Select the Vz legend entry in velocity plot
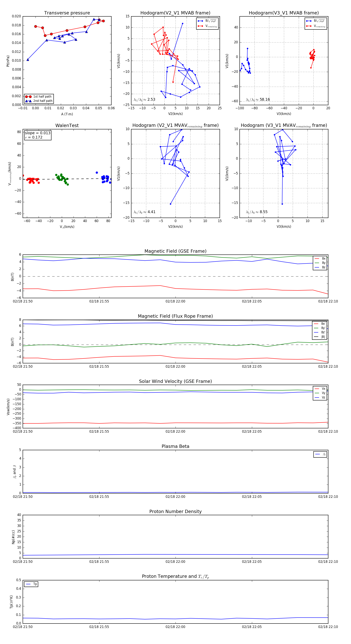The height and width of the screenshot is (644, 351). 320,398
